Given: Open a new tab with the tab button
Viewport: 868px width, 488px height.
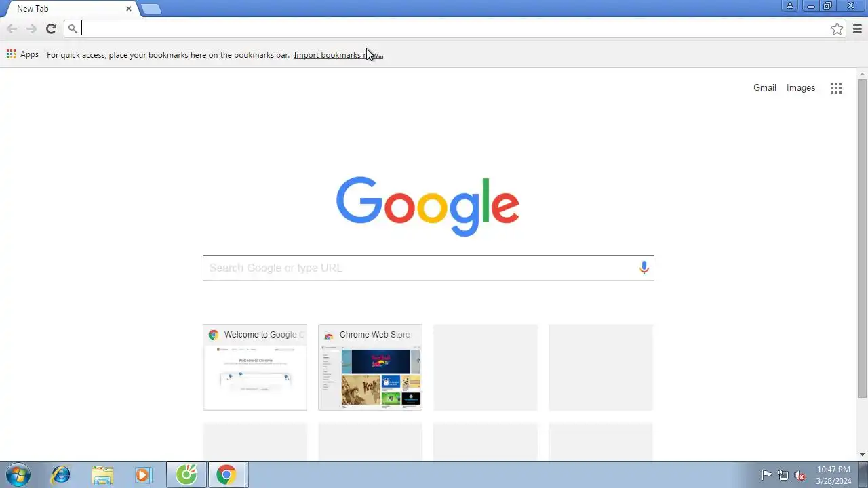Looking at the screenshot, I should coord(151,9).
